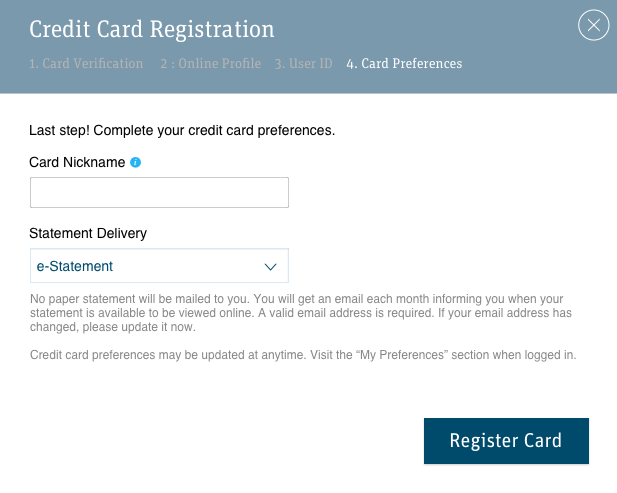Close the Credit Card Registration dialog
The width and height of the screenshot is (617, 493).
(594, 26)
